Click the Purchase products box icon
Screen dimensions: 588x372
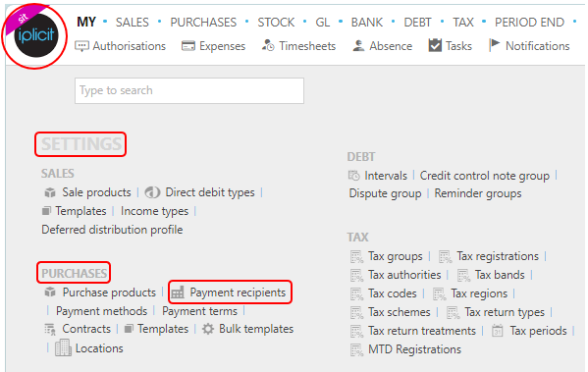(x=50, y=292)
